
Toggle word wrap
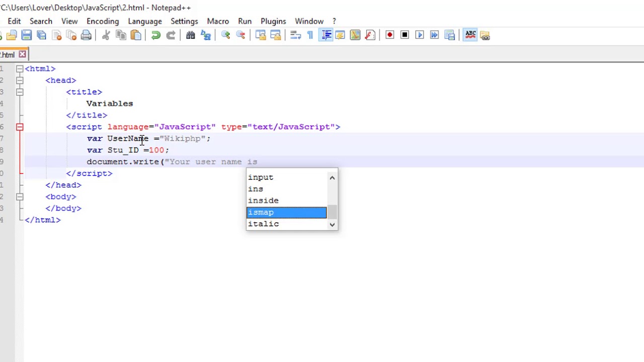tap(296, 35)
